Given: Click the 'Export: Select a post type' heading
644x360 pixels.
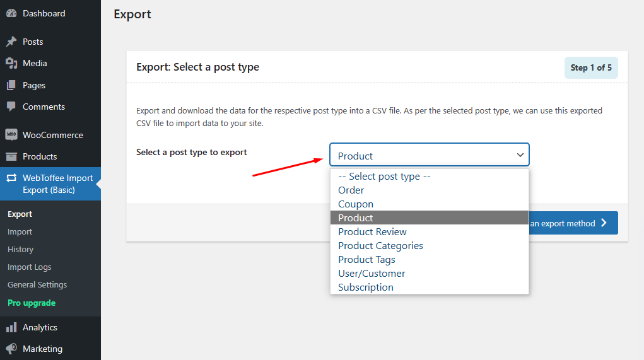Looking at the screenshot, I should point(197,67).
